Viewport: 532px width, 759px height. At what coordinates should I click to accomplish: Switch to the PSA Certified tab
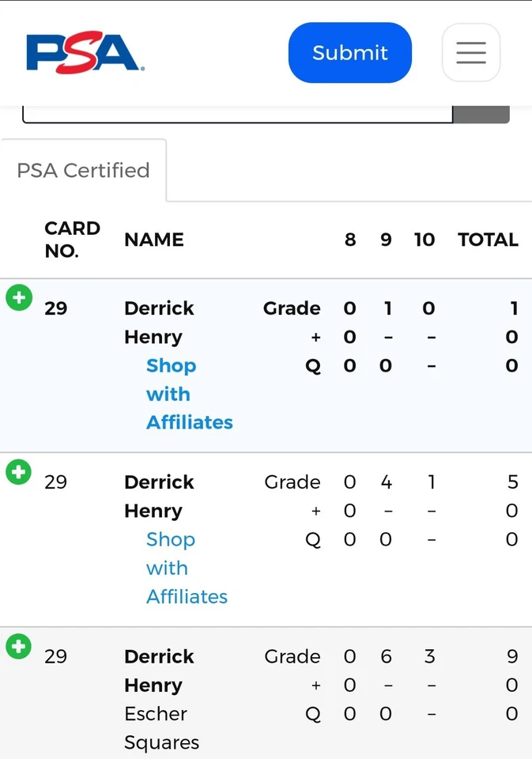(x=83, y=170)
